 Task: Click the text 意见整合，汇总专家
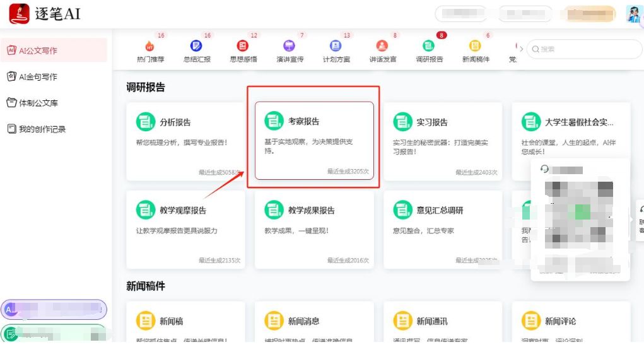click(x=423, y=231)
